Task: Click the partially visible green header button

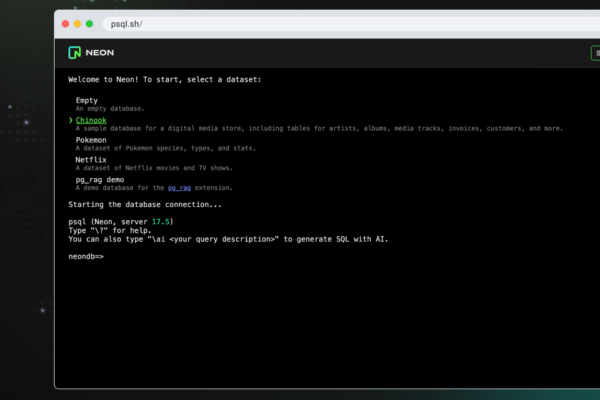Action: (x=596, y=53)
